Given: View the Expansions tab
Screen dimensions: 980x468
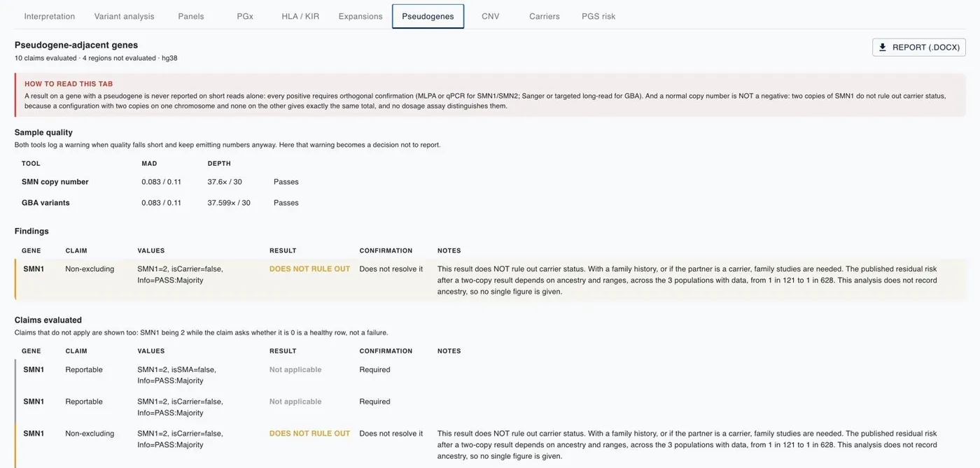Looking at the screenshot, I should tap(360, 16).
